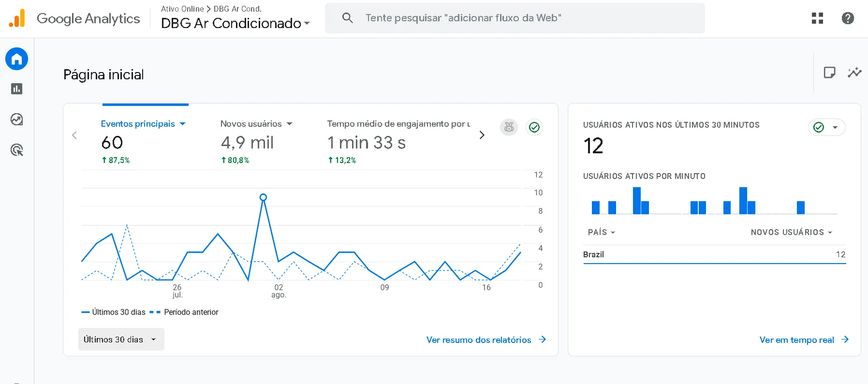Select the Brazil country row
Image resolution: width=868 pixels, height=384 pixels.
click(714, 255)
